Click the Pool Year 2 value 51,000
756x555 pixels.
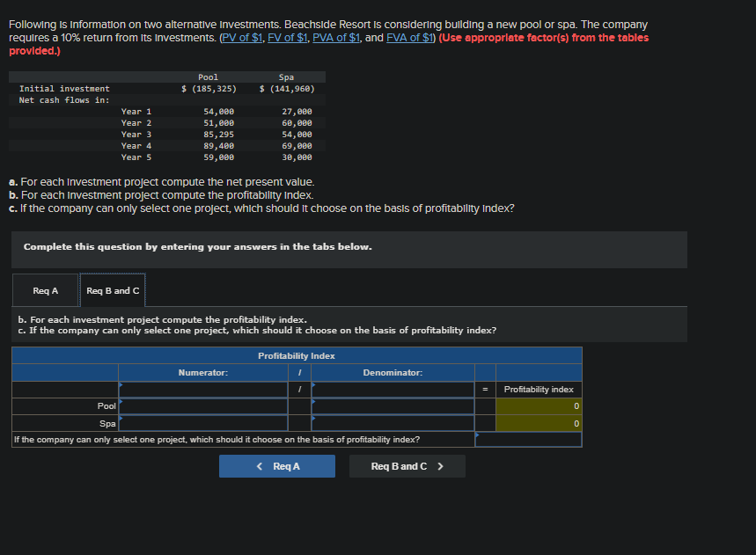tap(218, 123)
